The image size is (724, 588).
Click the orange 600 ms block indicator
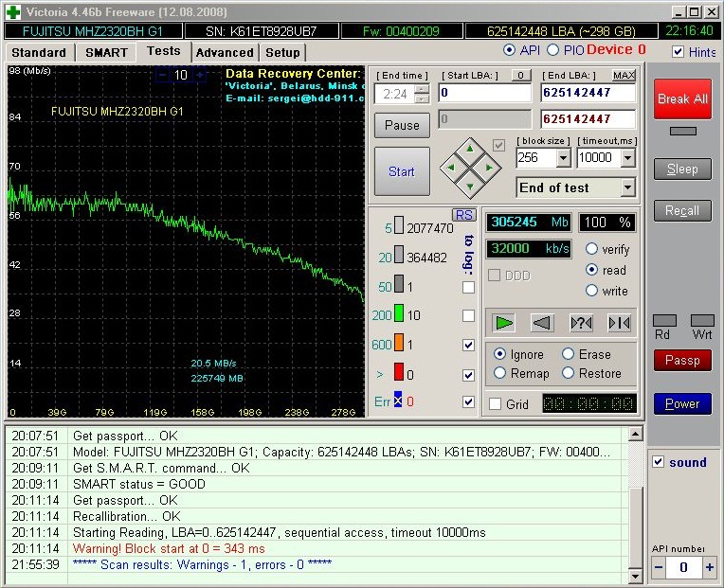click(x=399, y=343)
